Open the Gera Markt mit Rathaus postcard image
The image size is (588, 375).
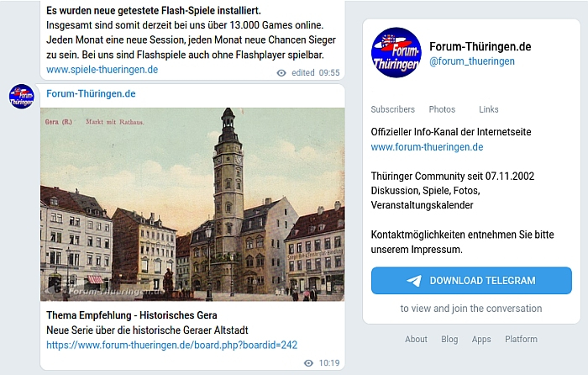(x=192, y=204)
